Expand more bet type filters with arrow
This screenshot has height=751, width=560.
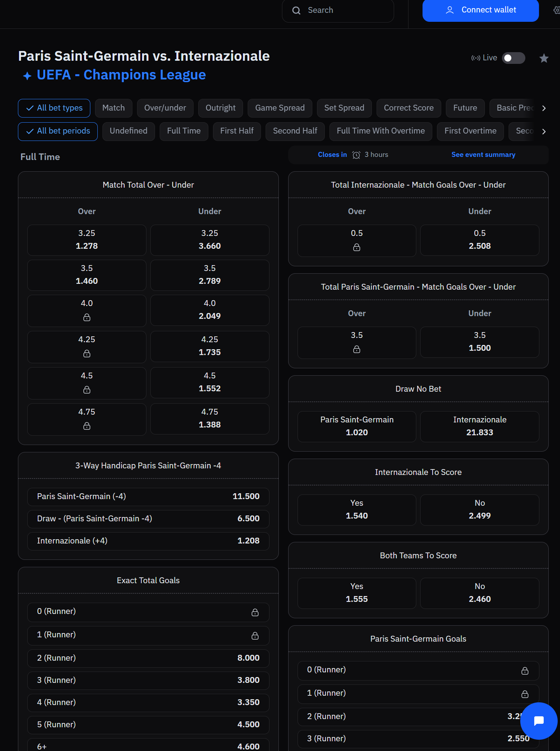click(544, 108)
